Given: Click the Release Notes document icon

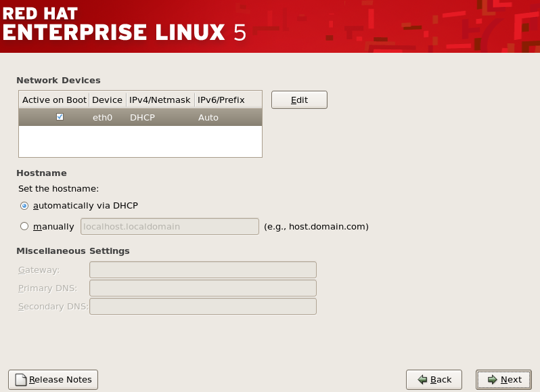Looking at the screenshot, I should click(21, 380).
